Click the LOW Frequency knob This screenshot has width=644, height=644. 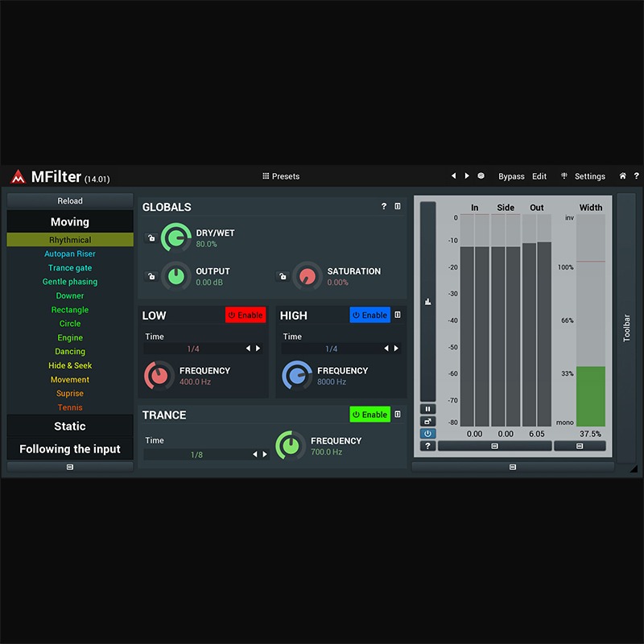159,375
